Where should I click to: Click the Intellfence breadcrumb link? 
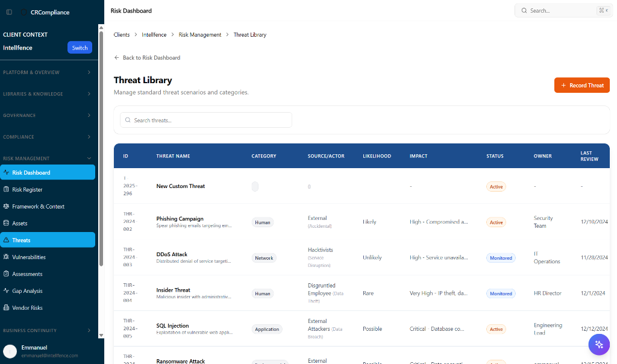click(154, 35)
